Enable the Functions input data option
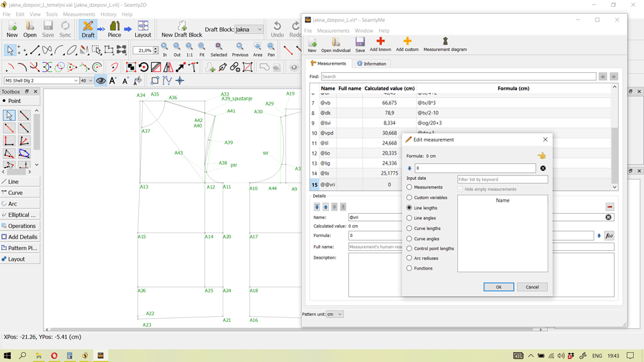The width and height of the screenshot is (644, 362). [410, 269]
